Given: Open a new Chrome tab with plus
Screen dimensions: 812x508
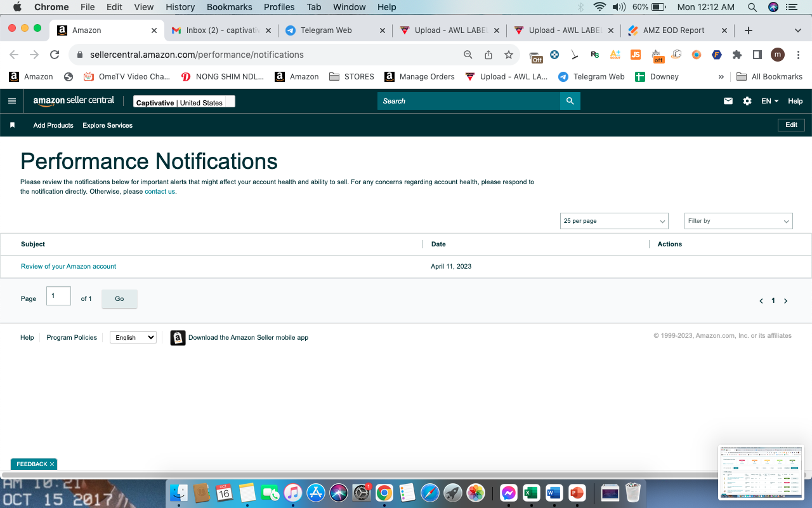Looking at the screenshot, I should pos(749,30).
